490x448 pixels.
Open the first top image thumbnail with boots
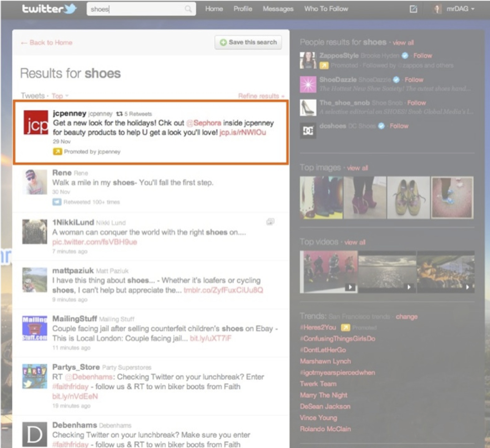321,198
